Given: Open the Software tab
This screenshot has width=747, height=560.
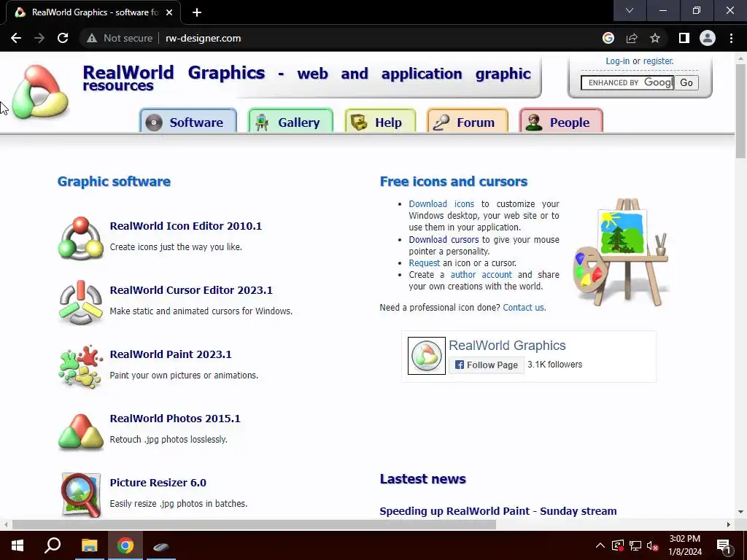Looking at the screenshot, I should 188,122.
